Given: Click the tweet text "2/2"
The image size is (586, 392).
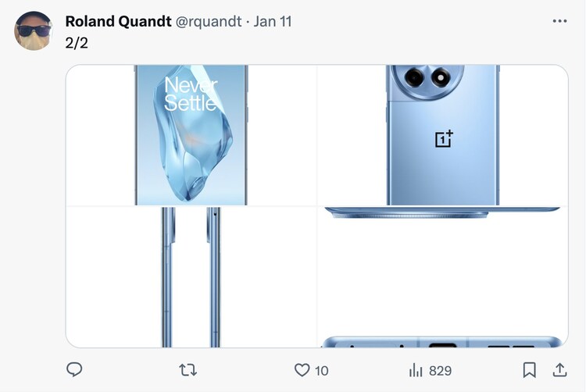Looking at the screenshot, I should (77, 42).
